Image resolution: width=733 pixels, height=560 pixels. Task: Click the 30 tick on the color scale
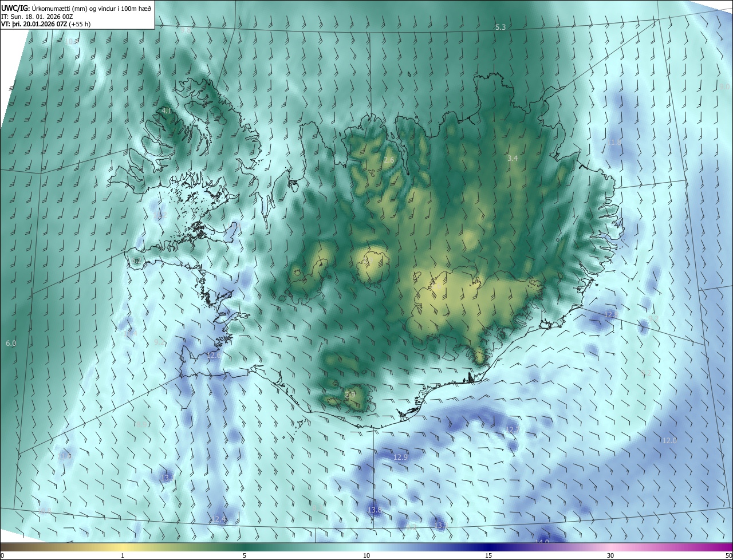[x=610, y=556]
